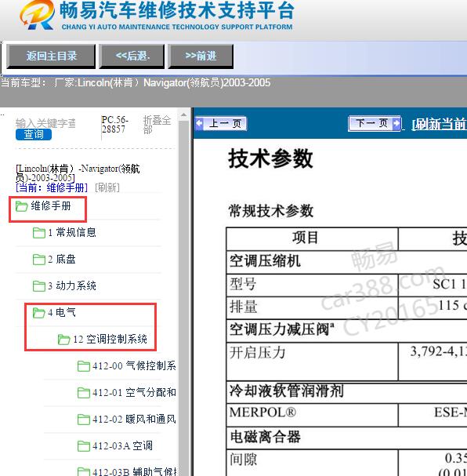Click the folder icon beside 3 动力系统

[x=39, y=286]
